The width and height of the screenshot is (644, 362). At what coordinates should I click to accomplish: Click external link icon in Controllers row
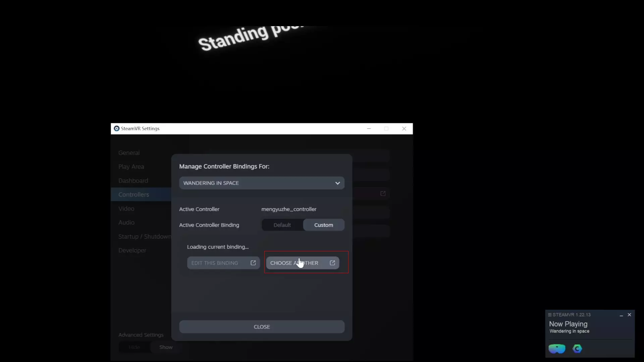tap(383, 194)
